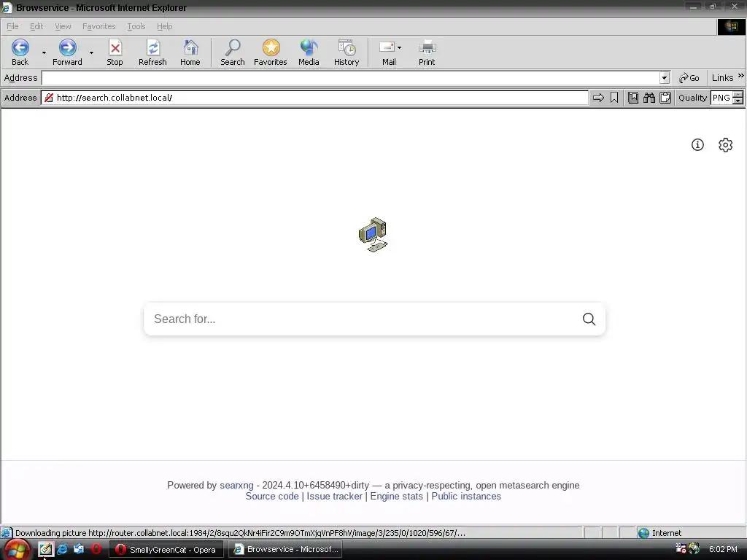
Task: Click the Browservice clipboard icon
Action: click(x=665, y=98)
